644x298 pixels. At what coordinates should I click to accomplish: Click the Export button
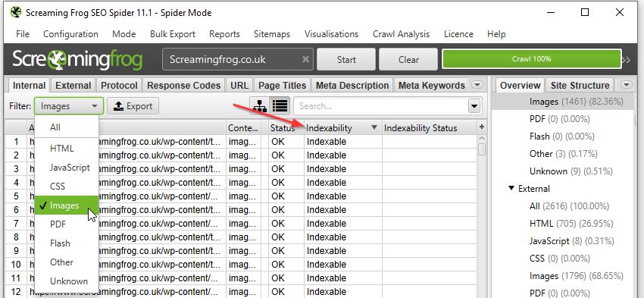tap(133, 106)
